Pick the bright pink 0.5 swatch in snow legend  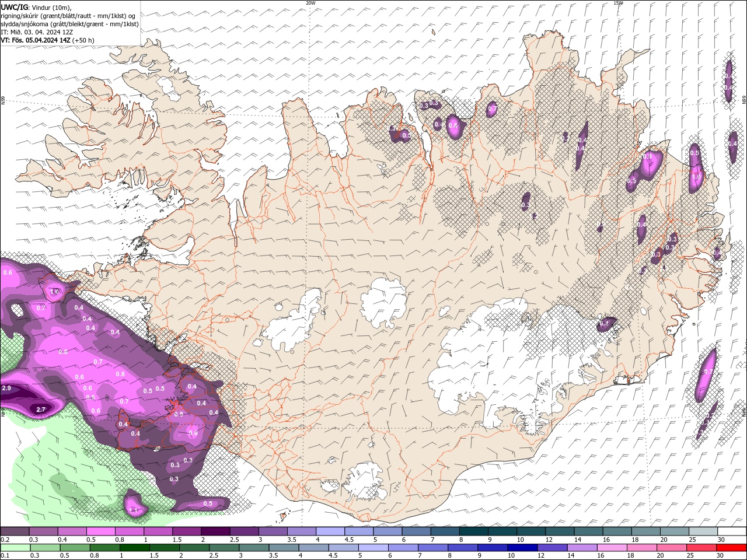pyautogui.click(x=100, y=531)
